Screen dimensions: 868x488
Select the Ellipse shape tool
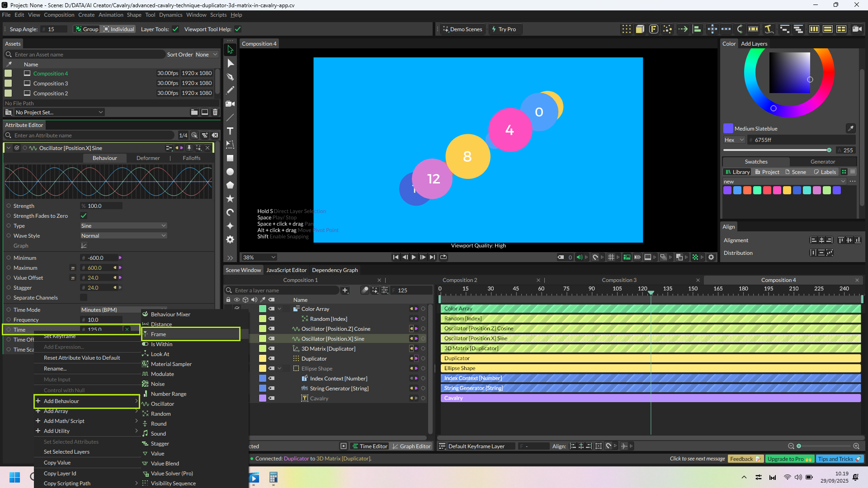(230, 172)
